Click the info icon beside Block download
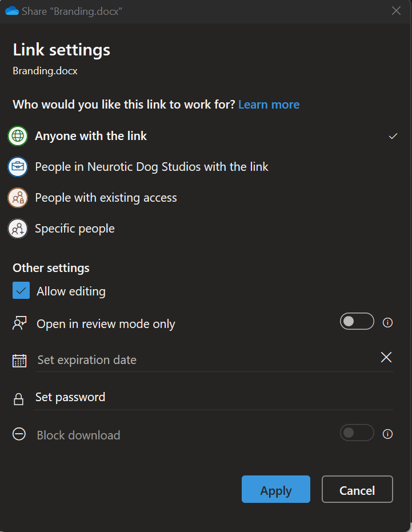Screen dimensions: 412x532 coord(387,433)
